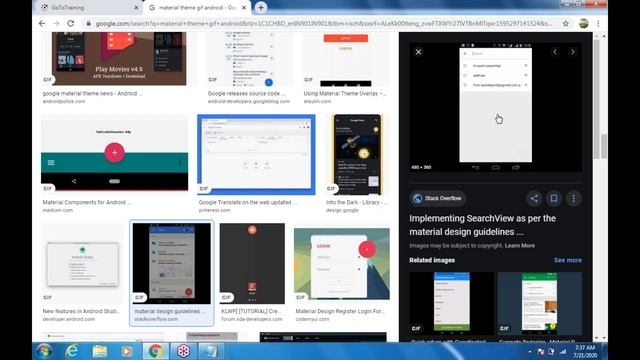Click forum.xda-developers.com source text
Screen dimensions: 640x360
coord(252,319)
